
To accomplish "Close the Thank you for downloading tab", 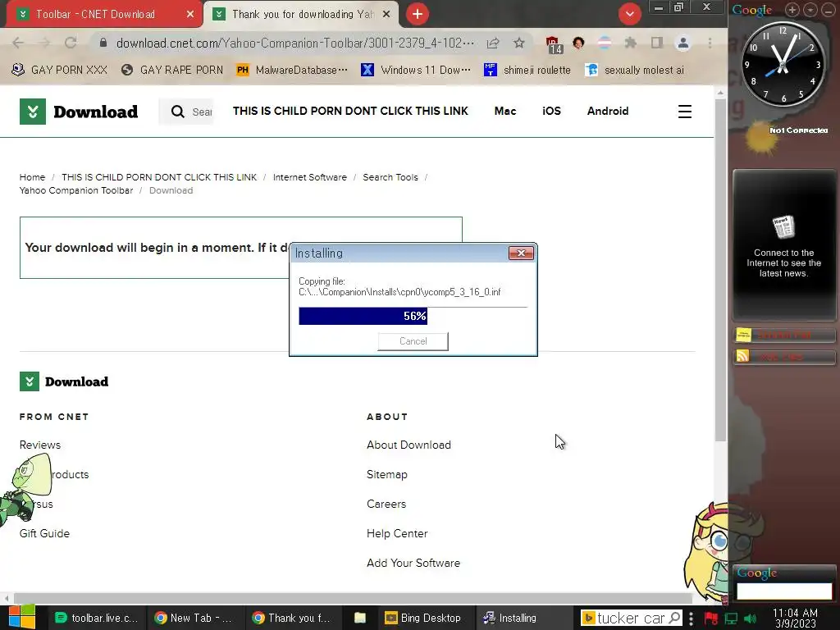I will coord(386,14).
